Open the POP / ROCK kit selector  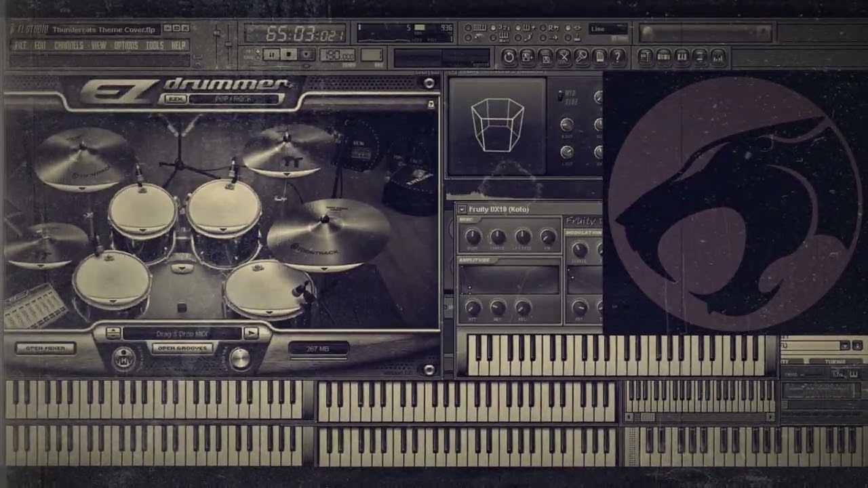coord(235,99)
